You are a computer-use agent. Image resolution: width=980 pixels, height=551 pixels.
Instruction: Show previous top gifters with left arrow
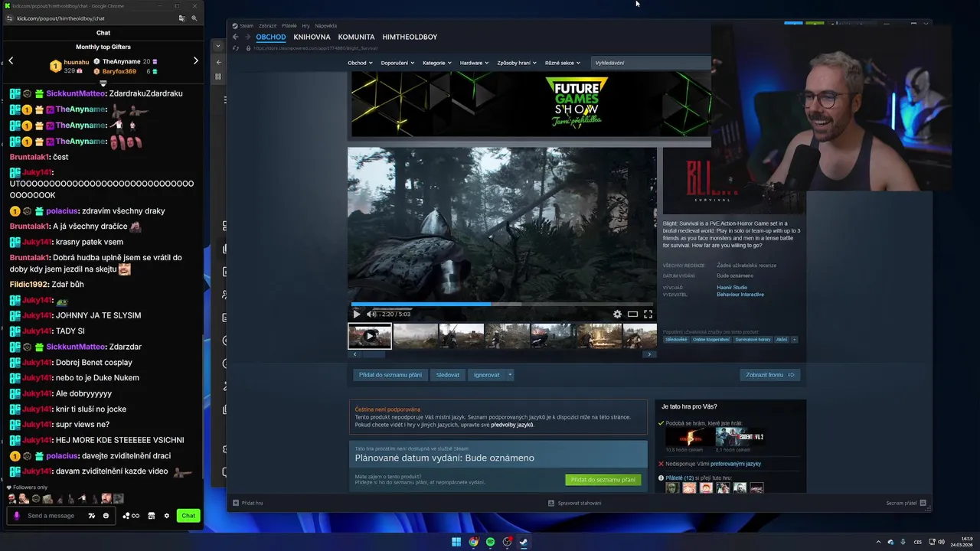point(11,60)
